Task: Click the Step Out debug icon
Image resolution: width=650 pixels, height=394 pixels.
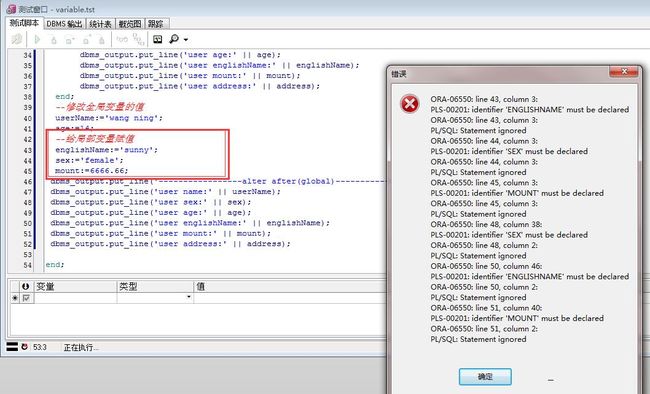Action: point(86,40)
